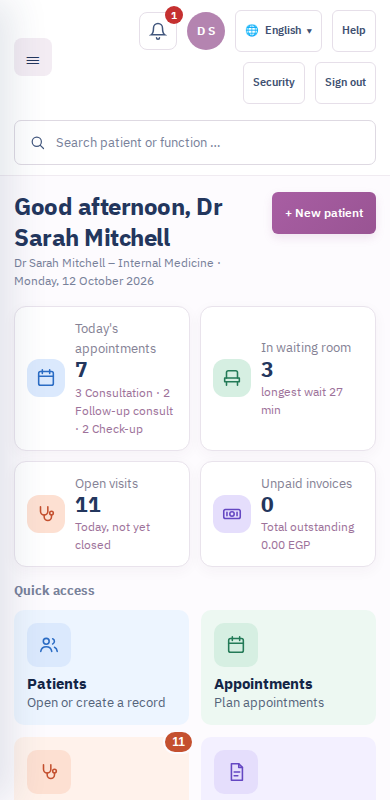The height and width of the screenshot is (800, 390).
Task: Open the hamburger navigation menu
Action: [33, 57]
